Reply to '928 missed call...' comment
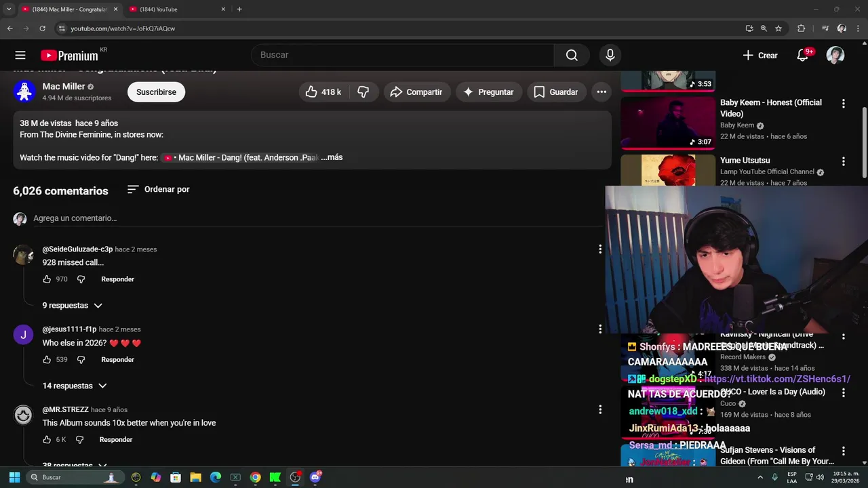 tap(117, 279)
